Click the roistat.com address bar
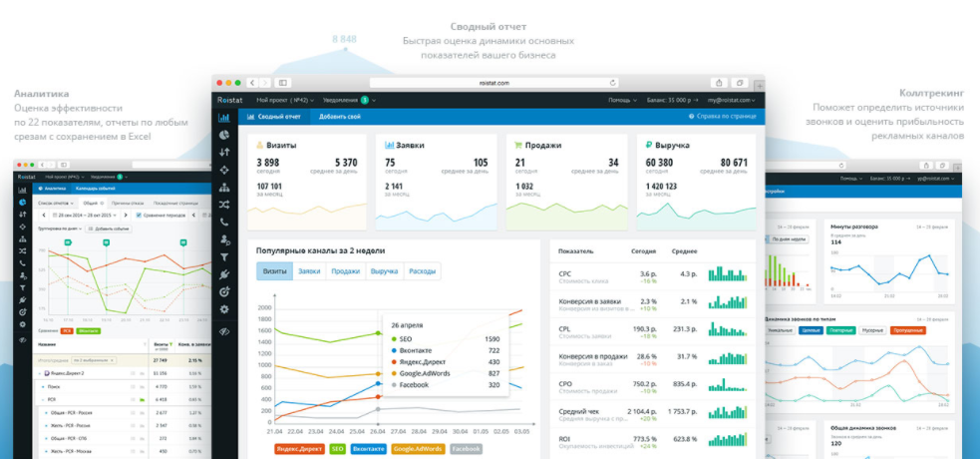Viewport: 980px width, 459px height. tap(494, 83)
